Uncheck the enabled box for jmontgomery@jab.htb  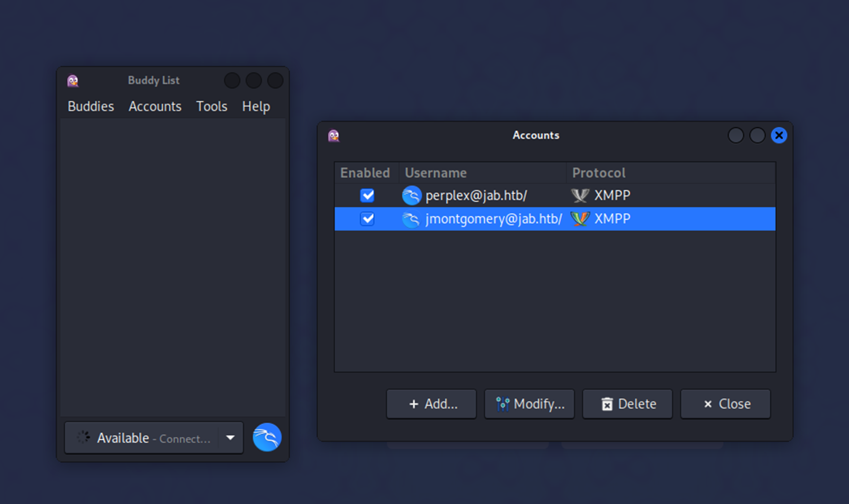click(x=367, y=219)
